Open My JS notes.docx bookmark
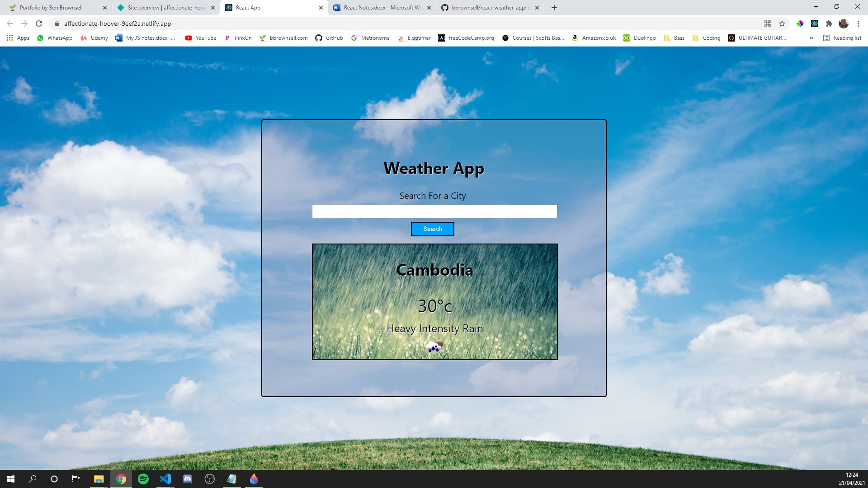868x488 pixels. coord(145,38)
